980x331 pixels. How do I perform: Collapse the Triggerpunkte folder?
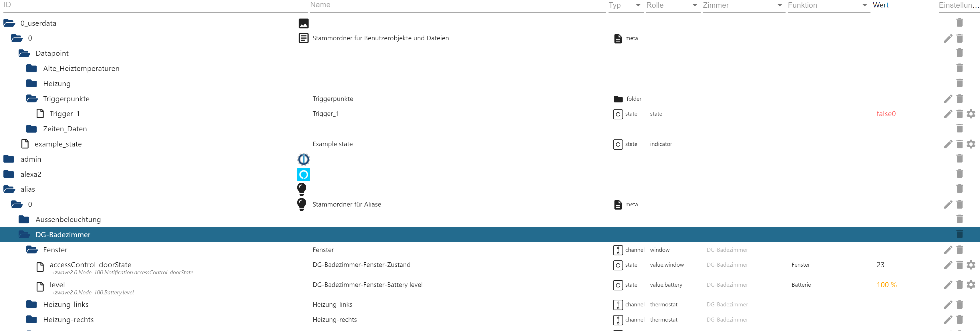tap(31, 99)
